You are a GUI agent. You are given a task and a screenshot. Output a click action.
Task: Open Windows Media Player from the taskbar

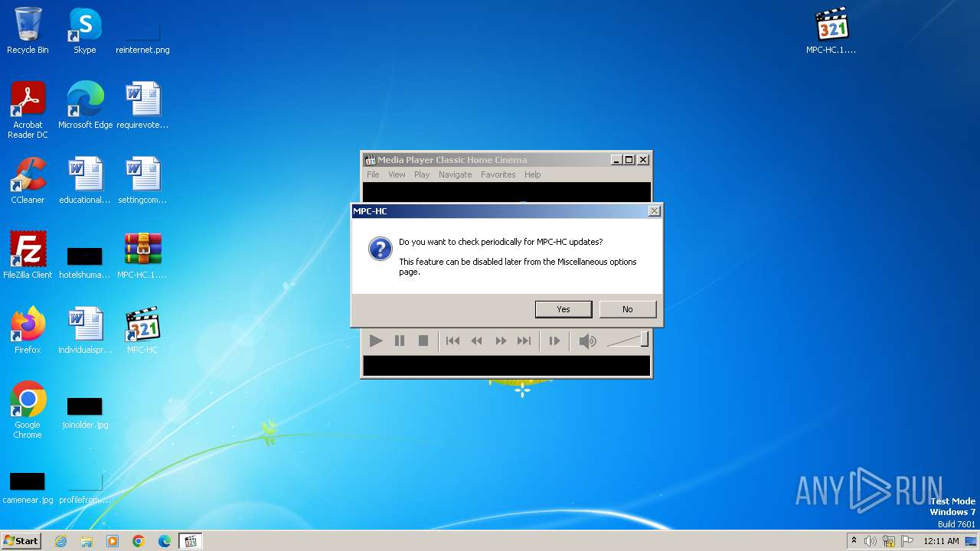[x=113, y=541]
